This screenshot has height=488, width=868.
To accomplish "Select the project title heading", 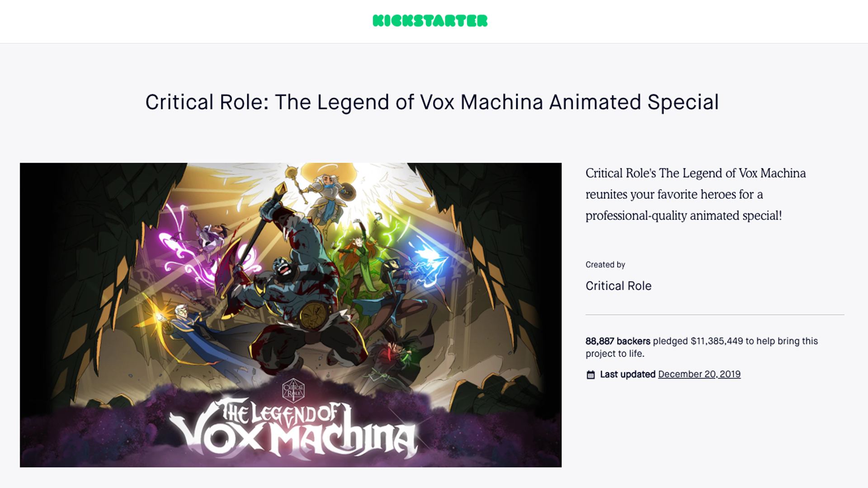I will (432, 102).
